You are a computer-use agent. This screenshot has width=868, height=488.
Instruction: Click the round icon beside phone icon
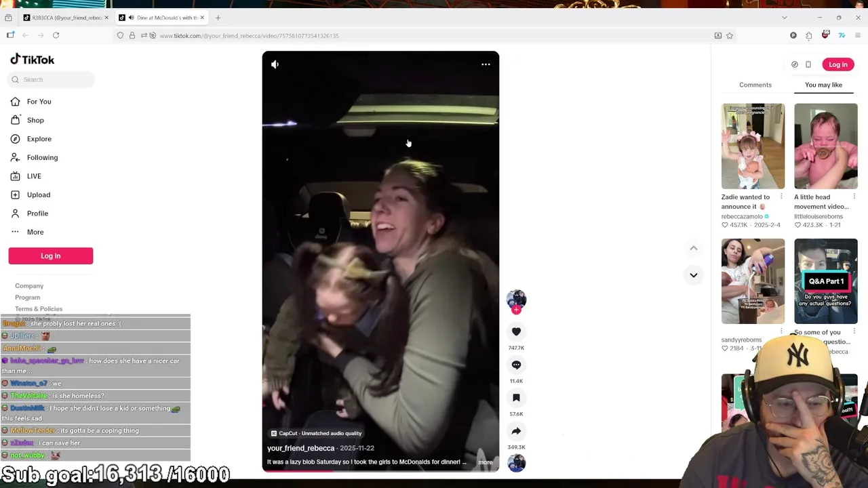794,64
